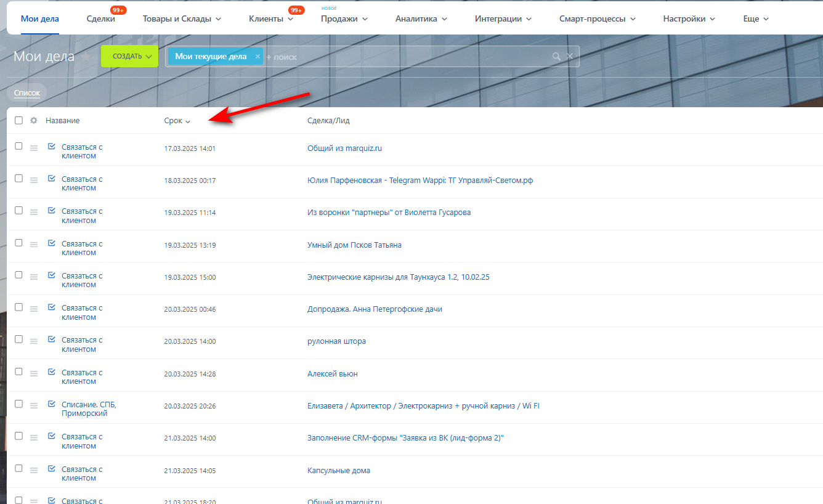Switch to Список view
This screenshot has height=504, width=823.
[27, 93]
